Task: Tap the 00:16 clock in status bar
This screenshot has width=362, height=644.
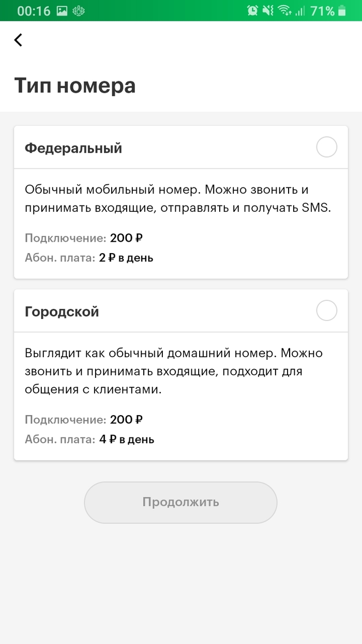Action: [x=34, y=10]
